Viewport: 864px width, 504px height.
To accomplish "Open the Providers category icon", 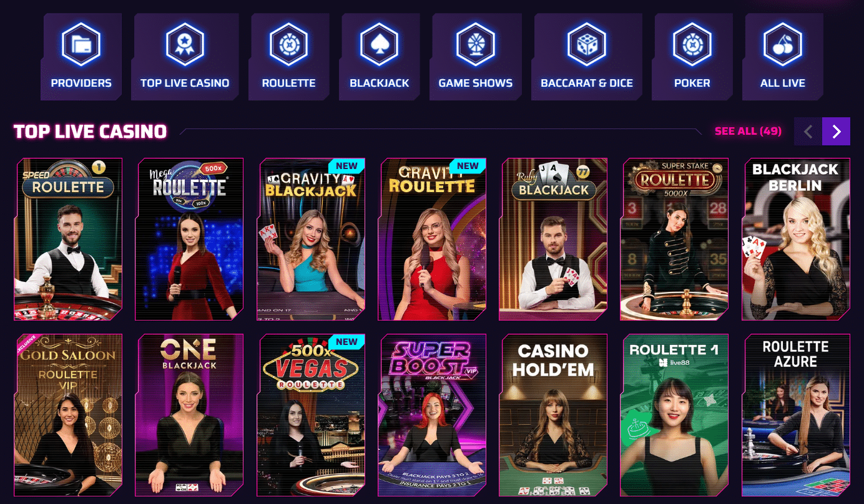I will (81, 45).
